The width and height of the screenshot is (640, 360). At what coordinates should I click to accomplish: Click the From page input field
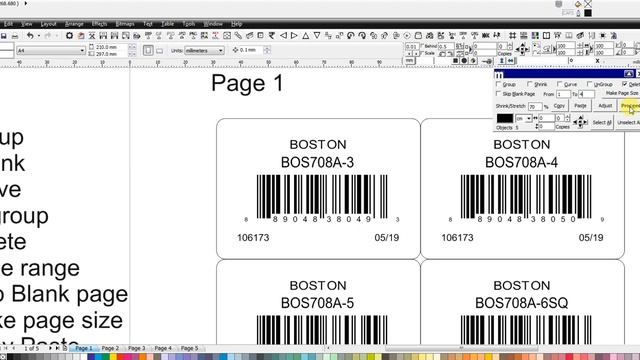click(x=563, y=94)
